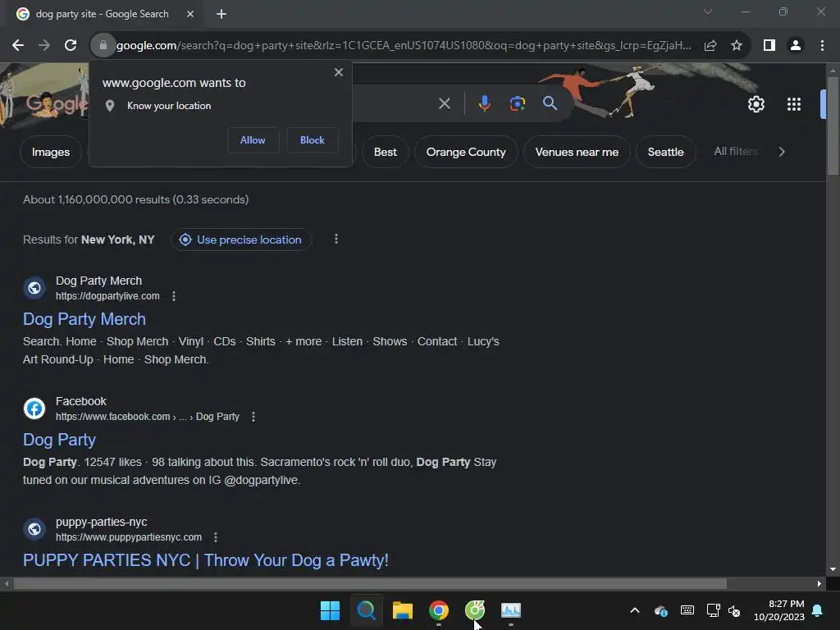Click the Google doodle logo
This screenshot has width=840, height=630.
coord(55,103)
